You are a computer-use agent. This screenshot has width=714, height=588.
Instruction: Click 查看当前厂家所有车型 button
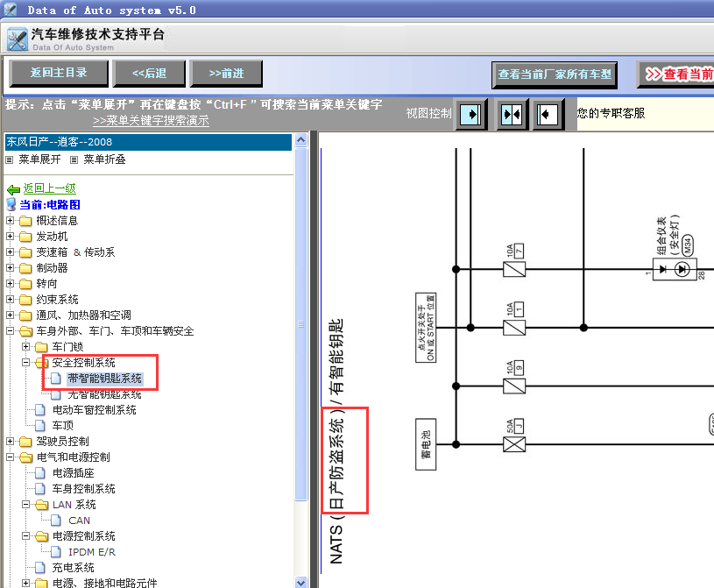pos(555,74)
